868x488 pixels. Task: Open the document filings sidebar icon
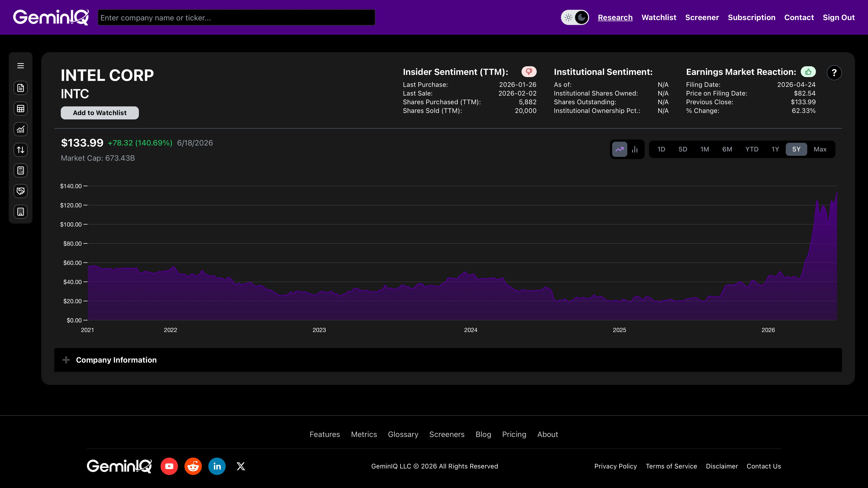click(x=21, y=88)
